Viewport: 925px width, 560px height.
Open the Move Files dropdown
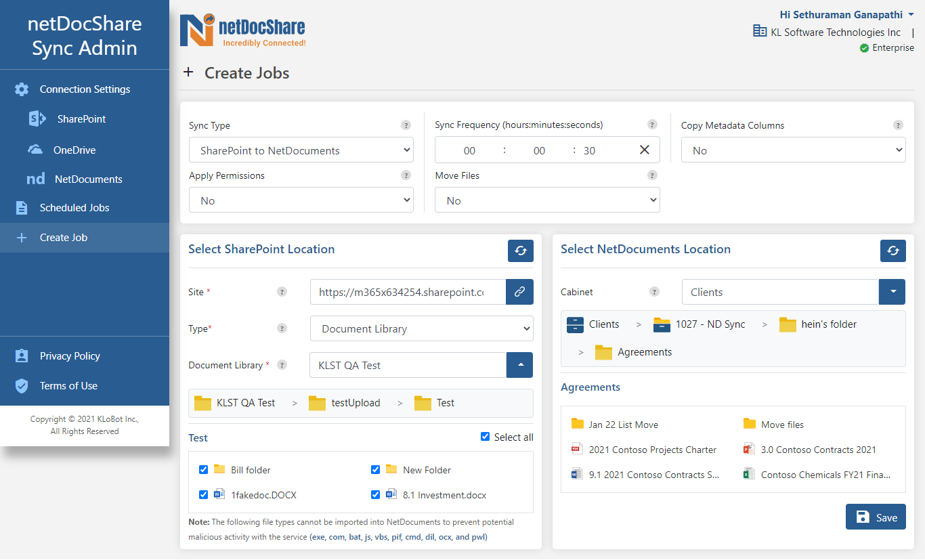[x=547, y=200]
